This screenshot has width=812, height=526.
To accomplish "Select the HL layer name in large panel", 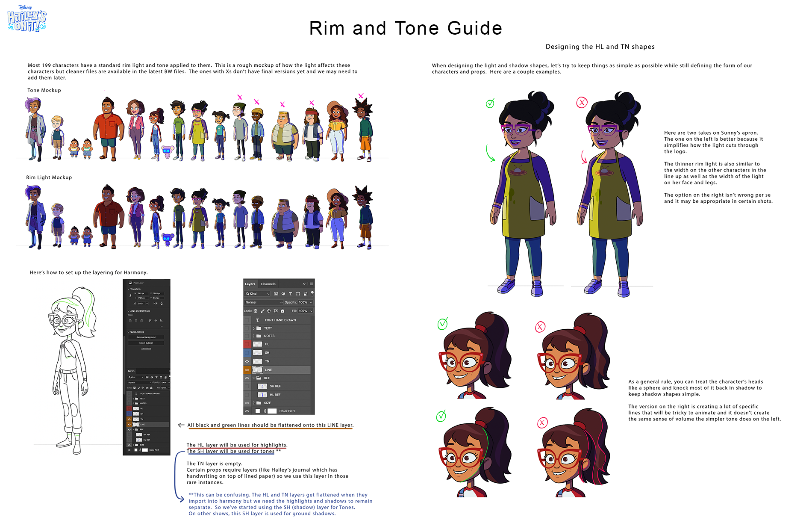I will pos(267,344).
